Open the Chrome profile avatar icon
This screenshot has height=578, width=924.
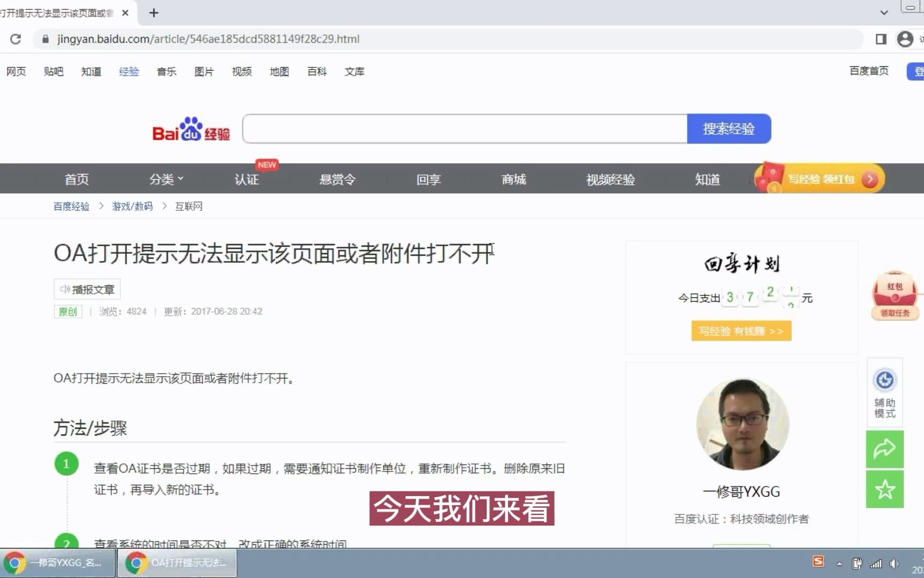905,39
